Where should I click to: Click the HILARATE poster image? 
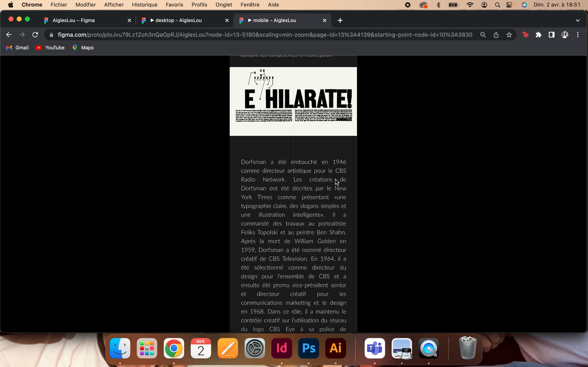[293, 101]
